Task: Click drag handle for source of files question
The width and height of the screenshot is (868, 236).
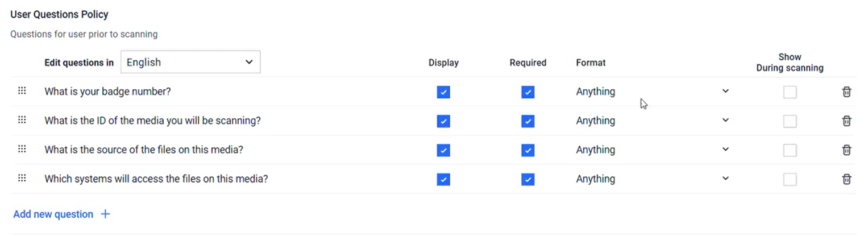Action: click(x=22, y=149)
